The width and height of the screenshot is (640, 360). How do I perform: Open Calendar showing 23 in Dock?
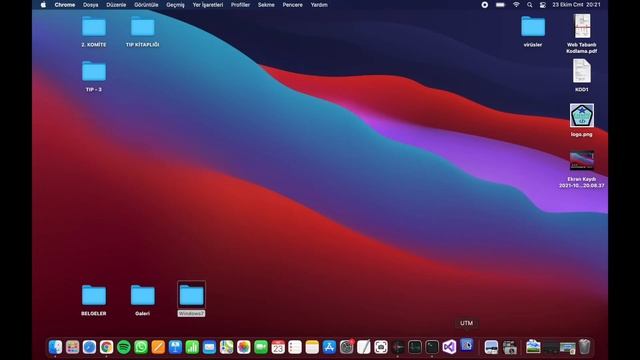(x=278, y=347)
